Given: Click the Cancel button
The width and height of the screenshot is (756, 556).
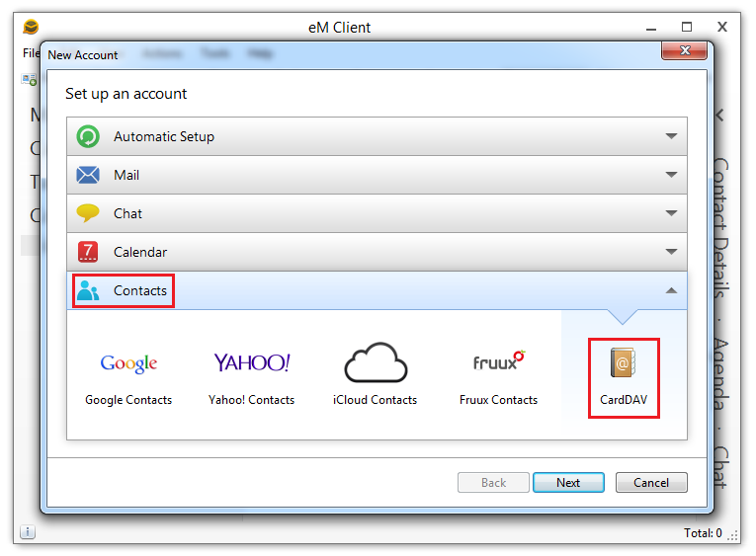Looking at the screenshot, I should [x=651, y=482].
